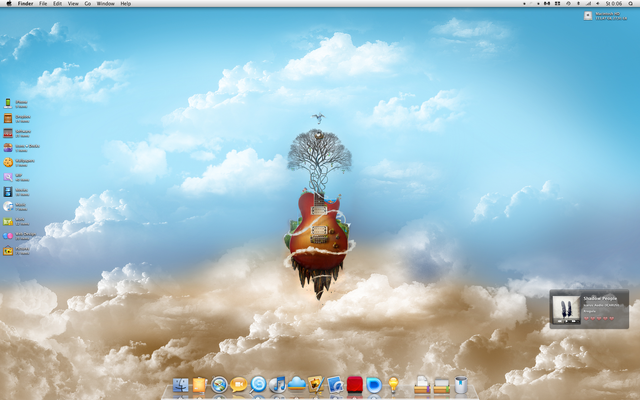
Task: Open the Wallpapers cookie folder icon
Action: 8,162
